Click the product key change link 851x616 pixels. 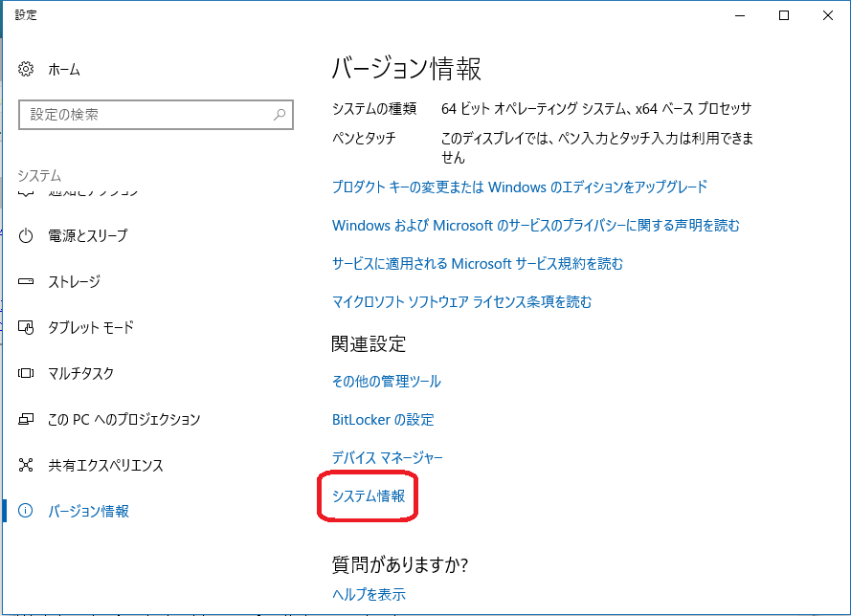pyautogui.click(x=520, y=187)
